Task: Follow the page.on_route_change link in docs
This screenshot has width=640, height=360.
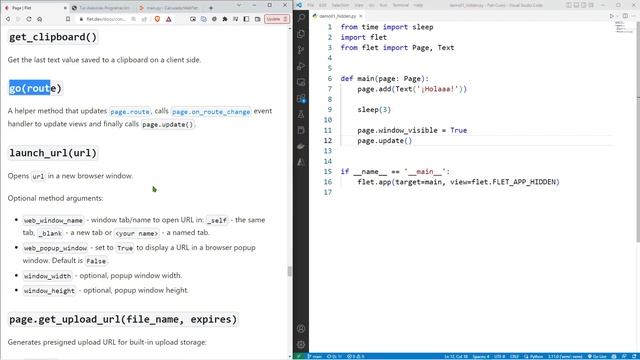Action: pyautogui.click(x=211, y=111)
